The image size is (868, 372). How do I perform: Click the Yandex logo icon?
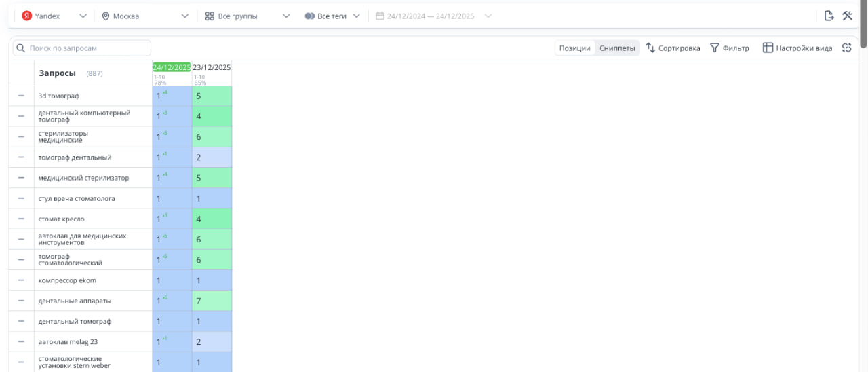click(x=27, y=16)
